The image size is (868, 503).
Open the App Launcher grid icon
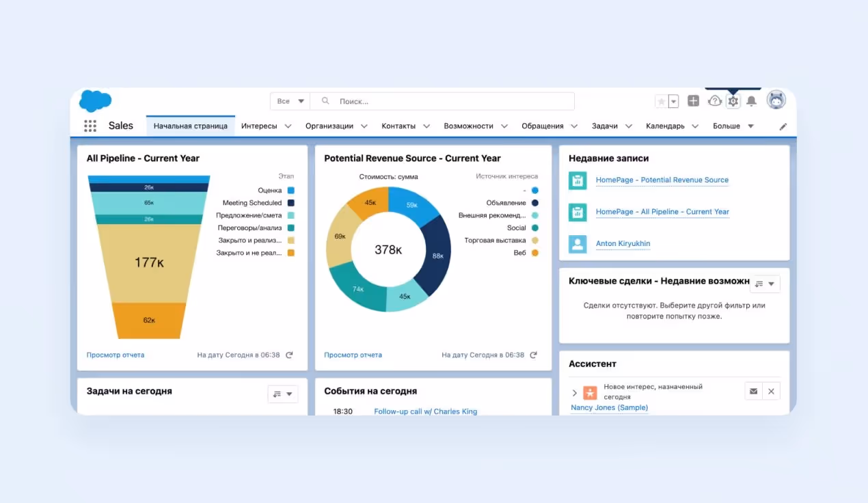(90, 126)
